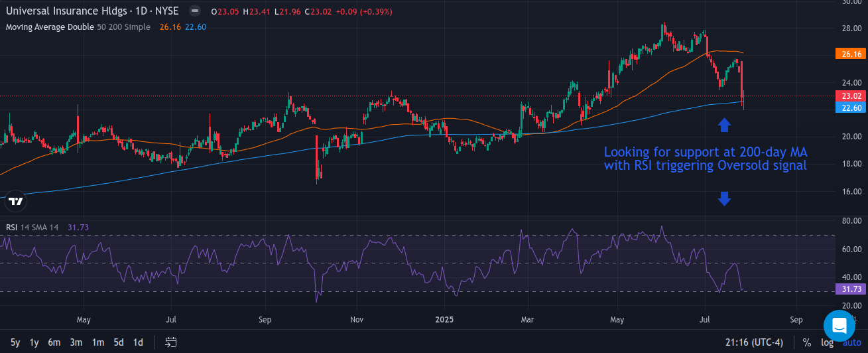868x353 pixels.
Task: Select the 1y time range
Action: pos(34,342)
